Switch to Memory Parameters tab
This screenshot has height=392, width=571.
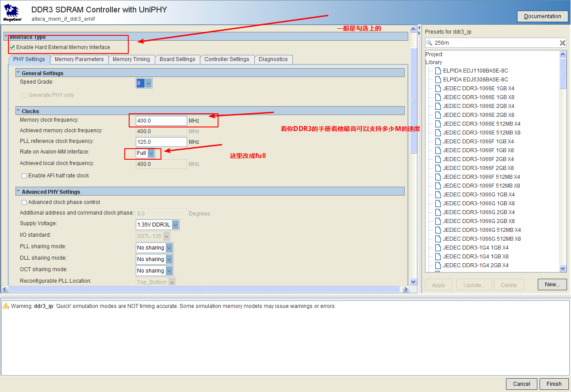coord(79,59)
